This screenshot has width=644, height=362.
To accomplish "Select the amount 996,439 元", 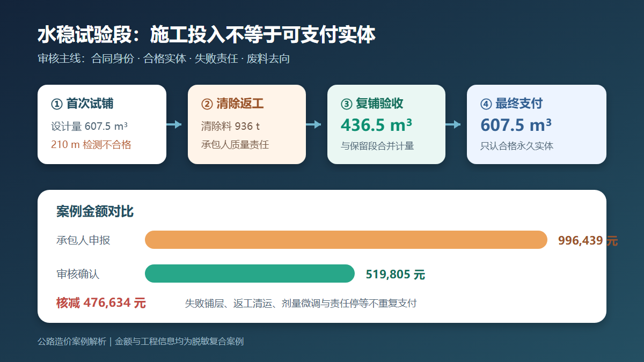I will pyautogui.click(x=588, y=241).
